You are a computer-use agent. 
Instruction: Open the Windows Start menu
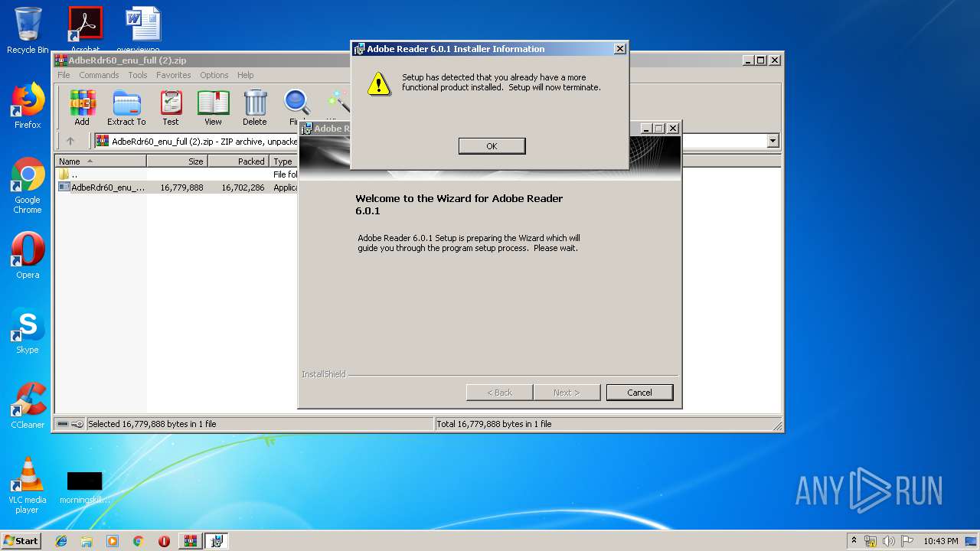[x=21, y=540]
